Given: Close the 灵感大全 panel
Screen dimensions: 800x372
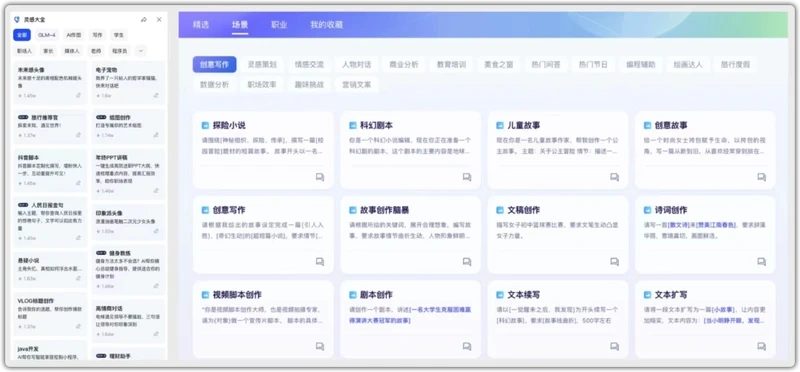Looking at the screenshot, I should (159, 19).
